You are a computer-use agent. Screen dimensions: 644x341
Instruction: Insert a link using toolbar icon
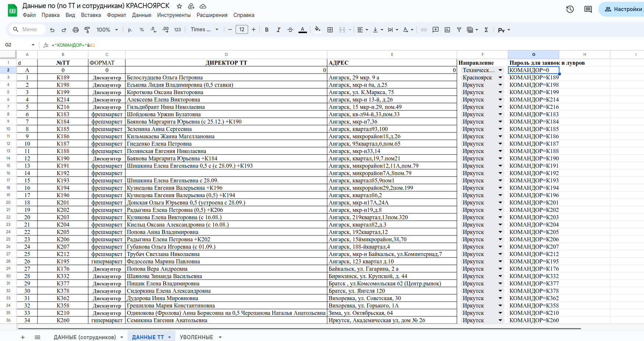tap(424, 30)
